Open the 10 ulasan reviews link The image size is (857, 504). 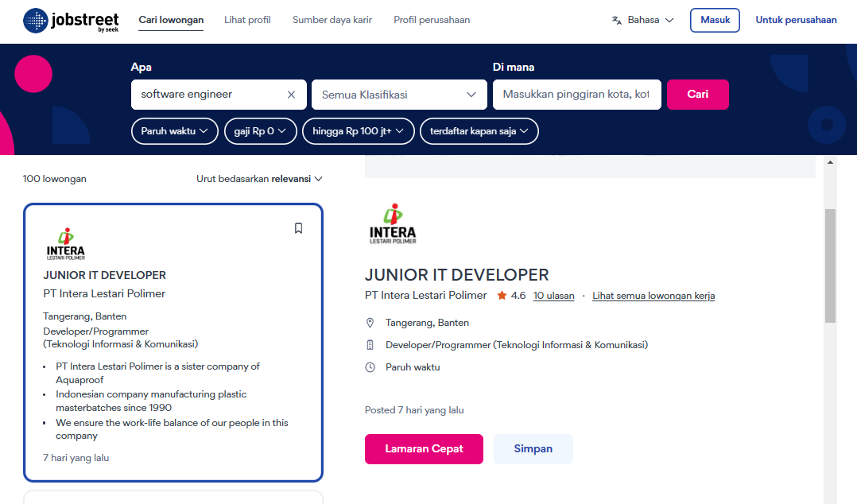[x=553, y=296]
